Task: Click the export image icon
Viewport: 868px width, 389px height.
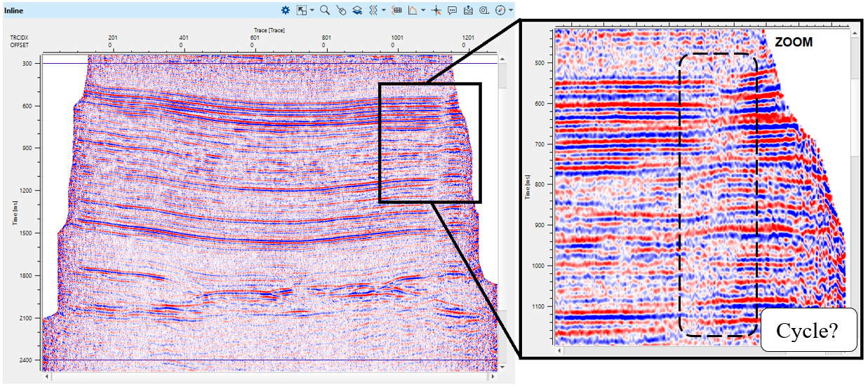Action: tap(468, 11)
